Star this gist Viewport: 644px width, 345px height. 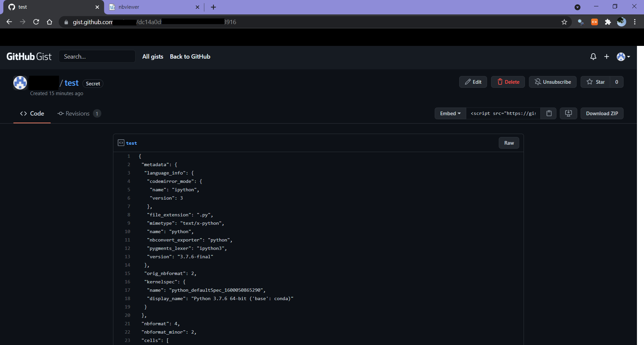tap(595, 82)
